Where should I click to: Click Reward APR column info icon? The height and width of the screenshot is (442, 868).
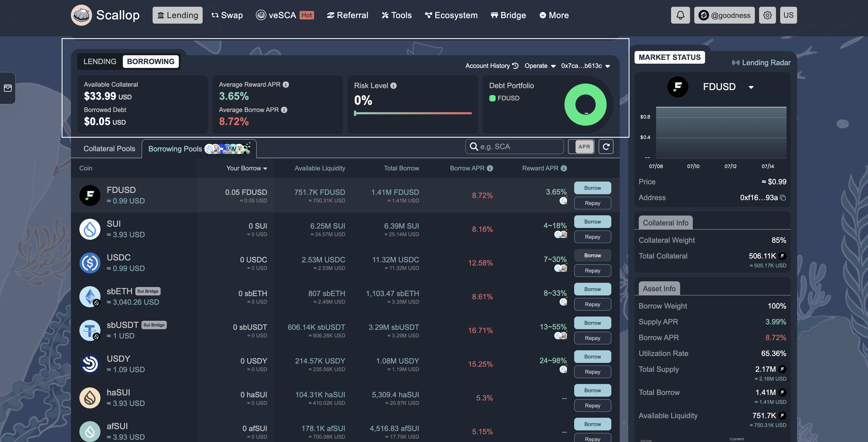point(564,168)
